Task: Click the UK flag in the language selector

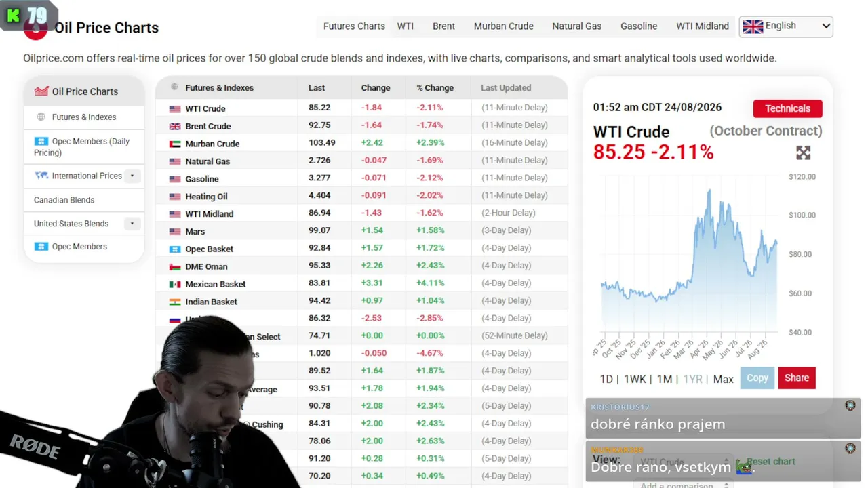Action: [x=753, y=26]
